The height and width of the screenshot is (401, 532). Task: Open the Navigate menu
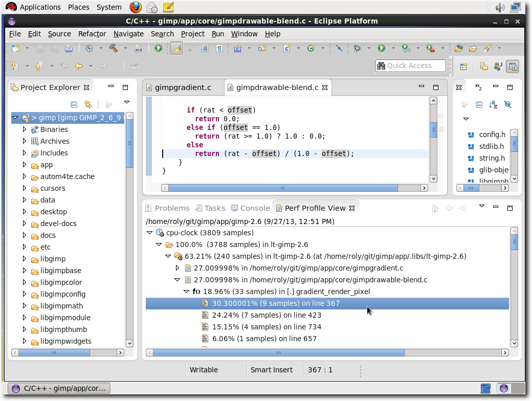pos(128,34)
